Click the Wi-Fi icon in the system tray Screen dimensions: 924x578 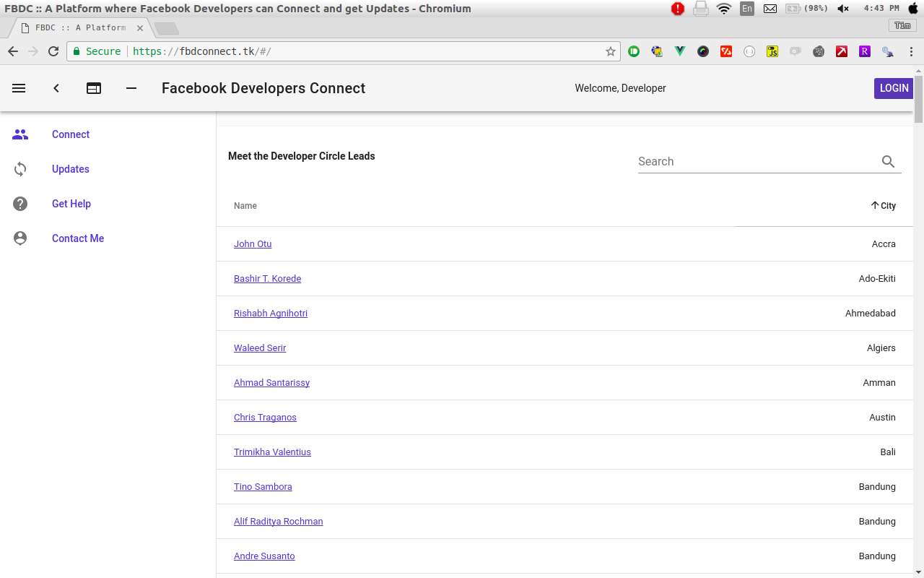[x=723, y=9]
